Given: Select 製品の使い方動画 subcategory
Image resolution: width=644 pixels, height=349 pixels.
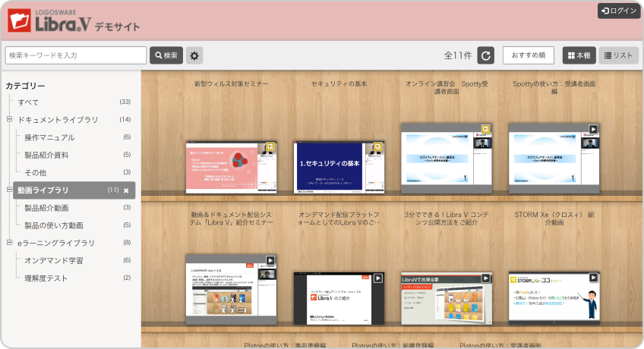Looking at the screenshot, I should pyautogui.click(x=54, y=225).
